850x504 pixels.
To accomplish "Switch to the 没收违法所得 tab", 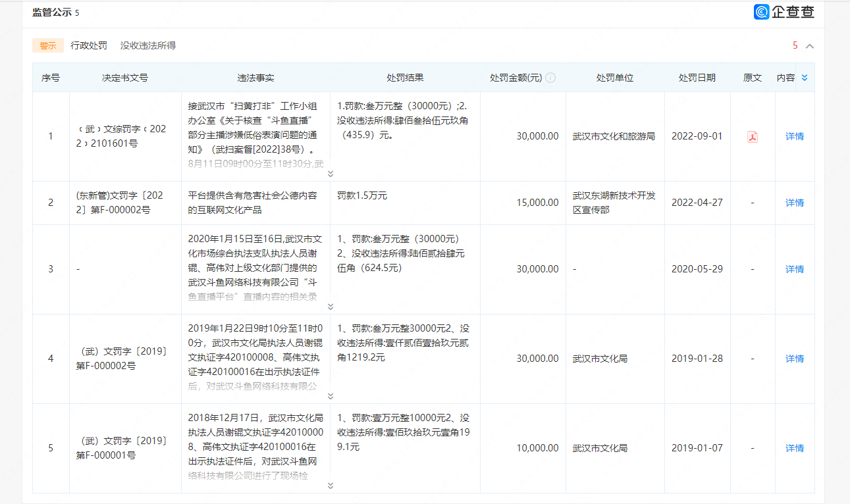I will (148, 45).
